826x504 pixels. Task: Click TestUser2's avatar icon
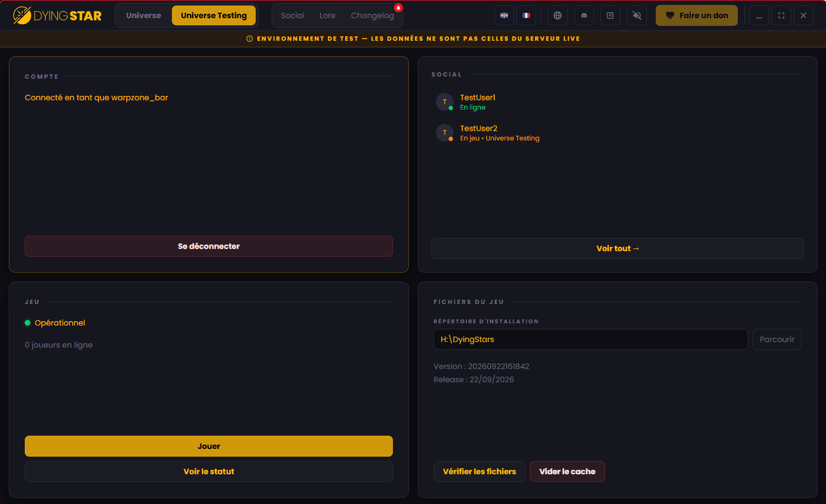[445, 133]
